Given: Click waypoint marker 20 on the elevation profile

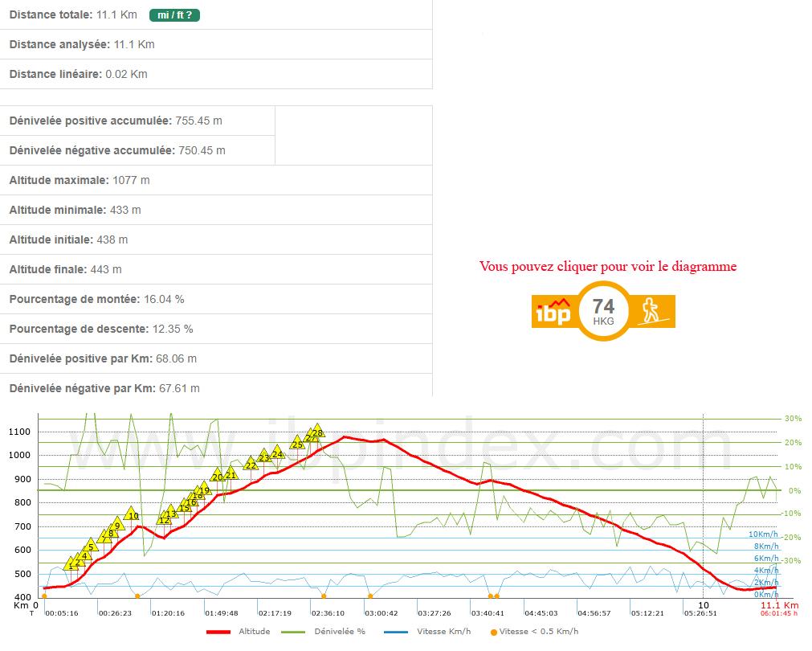Looking at the screenshot, I should [x=217, y=476].
